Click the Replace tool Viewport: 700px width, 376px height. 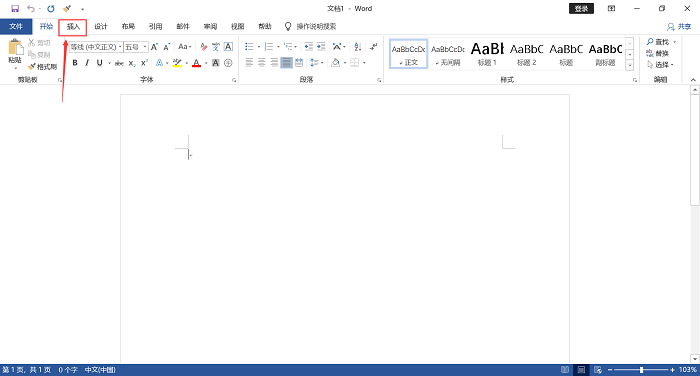[658, 54]
